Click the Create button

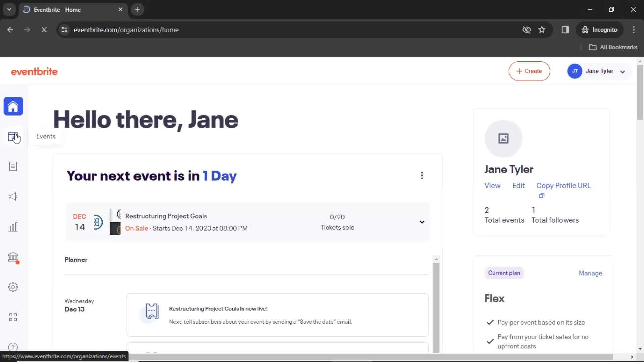coord(529,71)
